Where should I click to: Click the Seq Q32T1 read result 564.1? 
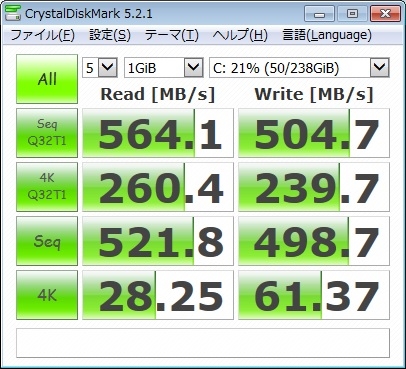tap(158, 133)
